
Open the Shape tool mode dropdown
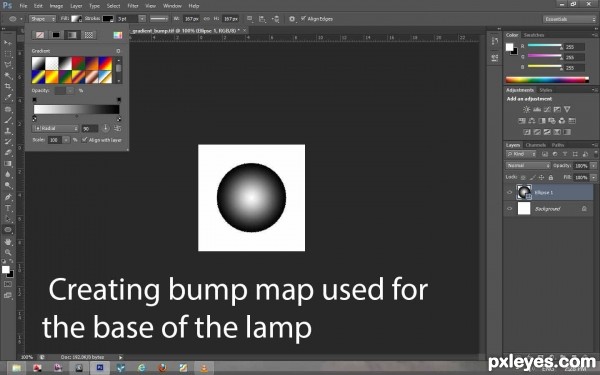pyautogui.click(x=42, y=19)
